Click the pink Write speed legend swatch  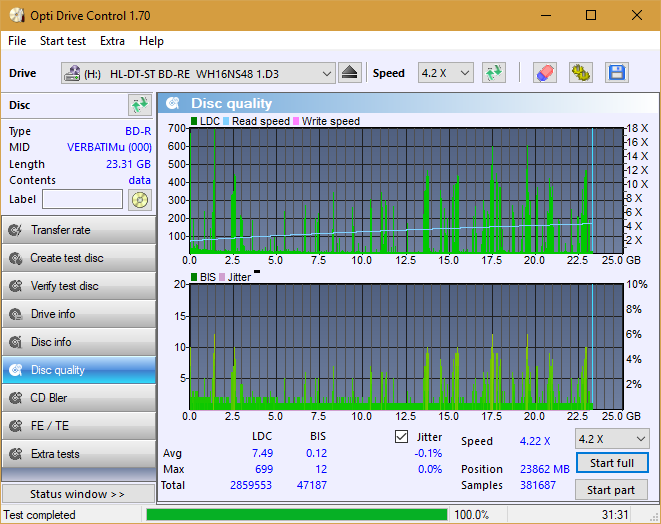pos(296,121)
